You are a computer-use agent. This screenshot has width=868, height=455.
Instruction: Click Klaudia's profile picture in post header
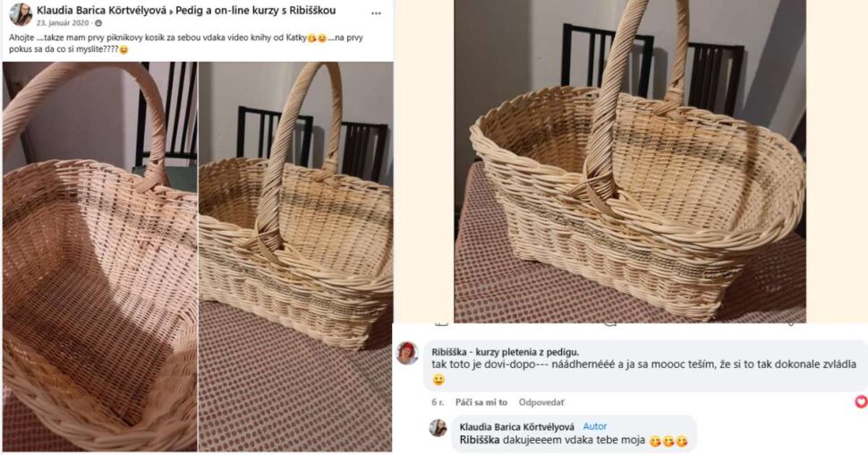coord(21,14)
